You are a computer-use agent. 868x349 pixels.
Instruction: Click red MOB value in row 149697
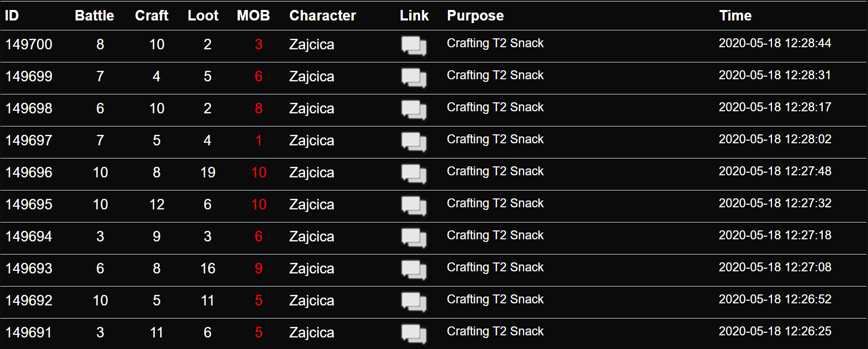258,141
